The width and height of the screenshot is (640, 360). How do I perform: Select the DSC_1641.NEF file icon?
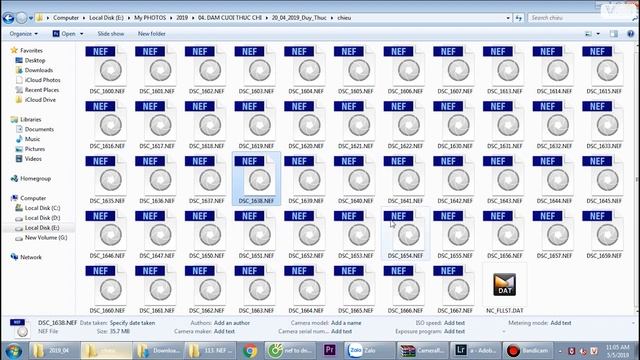pos(405,175)
